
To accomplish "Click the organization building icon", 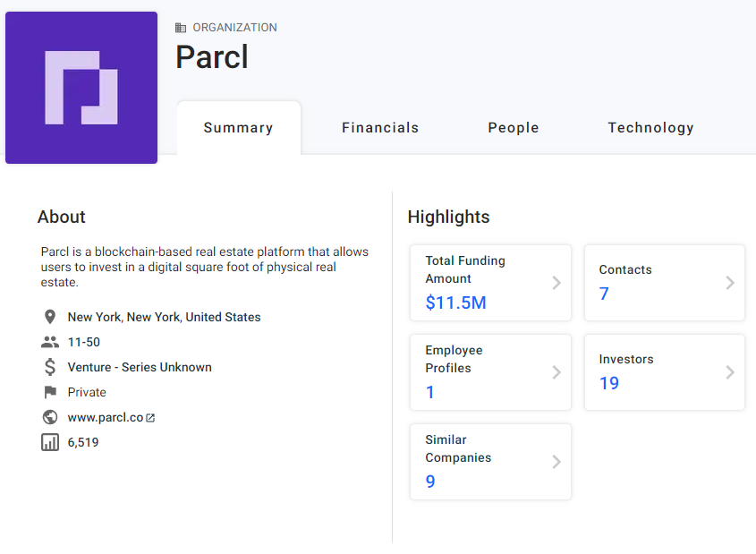I will (x=181, y=28).
